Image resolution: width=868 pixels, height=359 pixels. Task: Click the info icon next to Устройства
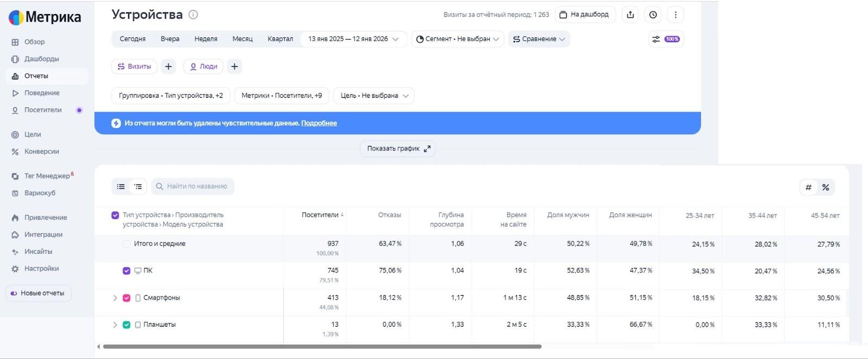[193, 15]
